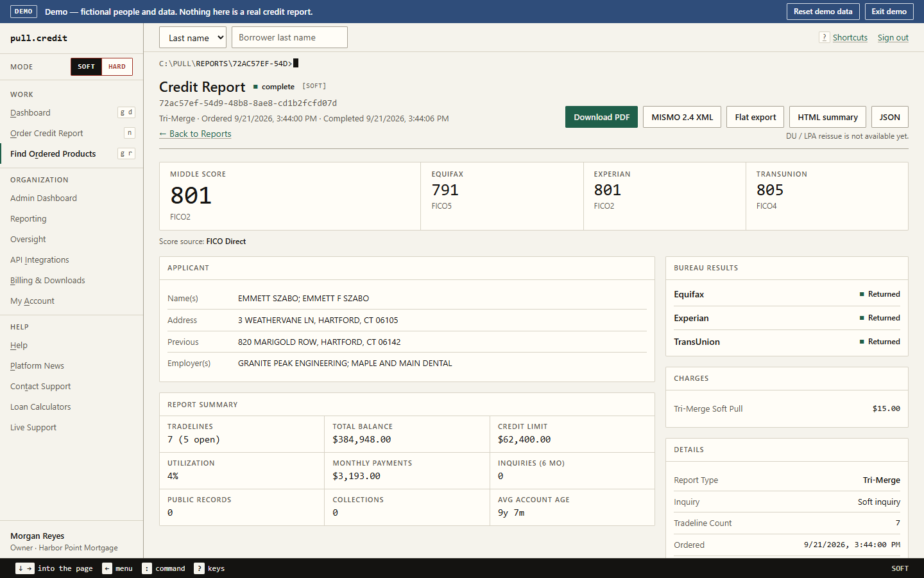Viewport: 924px width, 578px height.
Task: Follow the Back to Reports link
Action: [195, 134]
